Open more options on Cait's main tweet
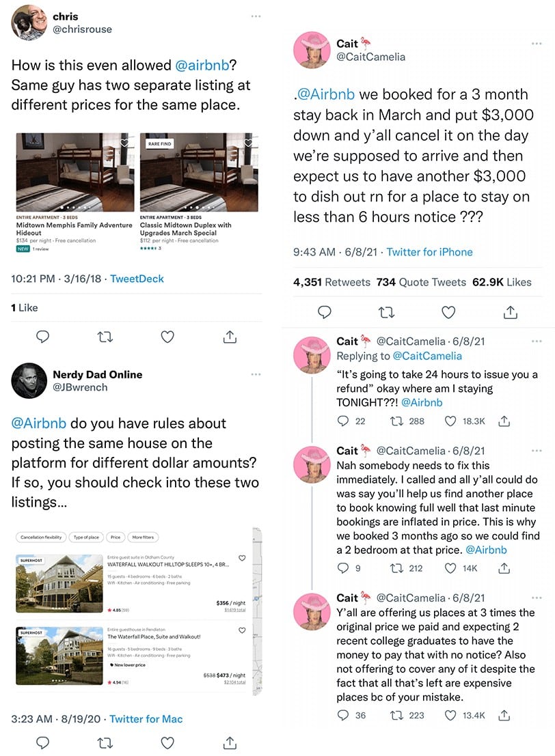Screen dimensions: 555x756 pyautogui.click(x=537, y=44)
